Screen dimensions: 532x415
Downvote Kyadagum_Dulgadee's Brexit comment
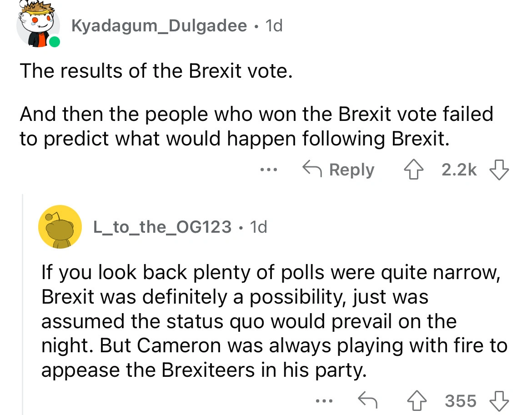[498, 170]
